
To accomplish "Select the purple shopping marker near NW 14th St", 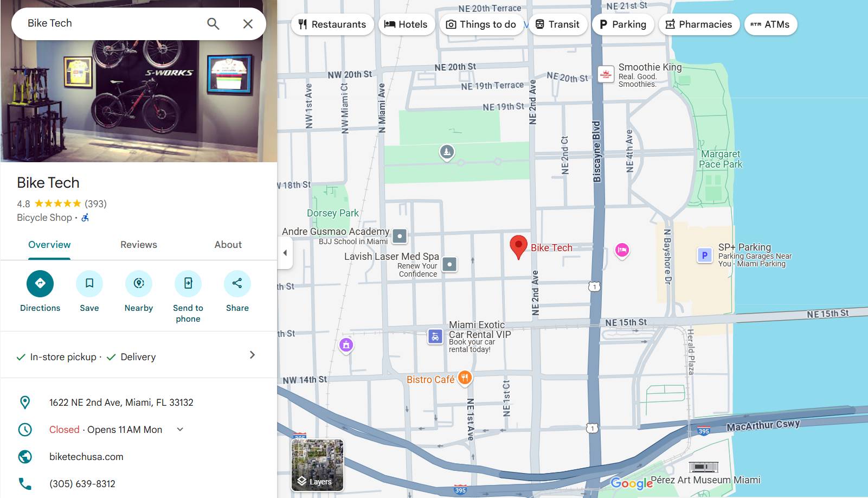I will (x=346, y=345).
